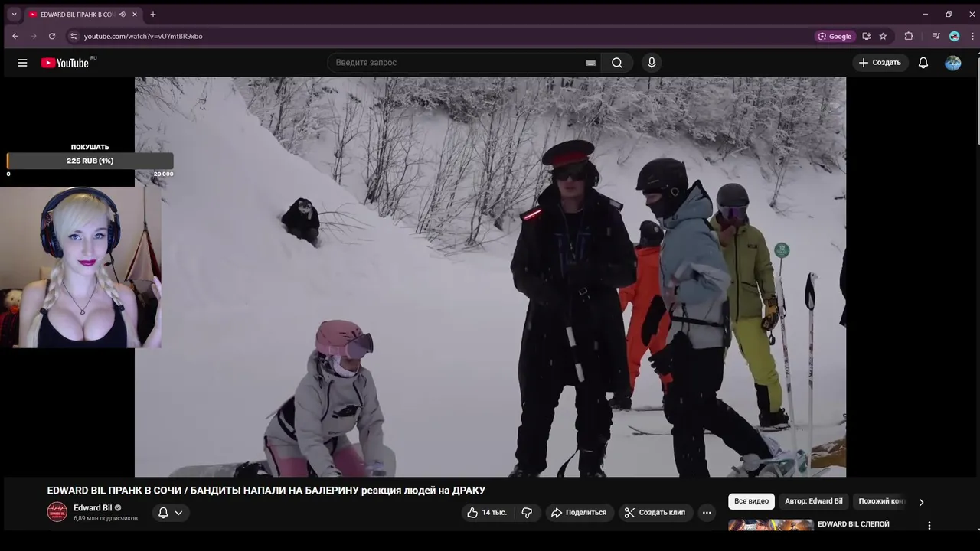Dislike the video
Image resolution: width=980 pixels, height=551 pixels.
[x=527, y=513]
